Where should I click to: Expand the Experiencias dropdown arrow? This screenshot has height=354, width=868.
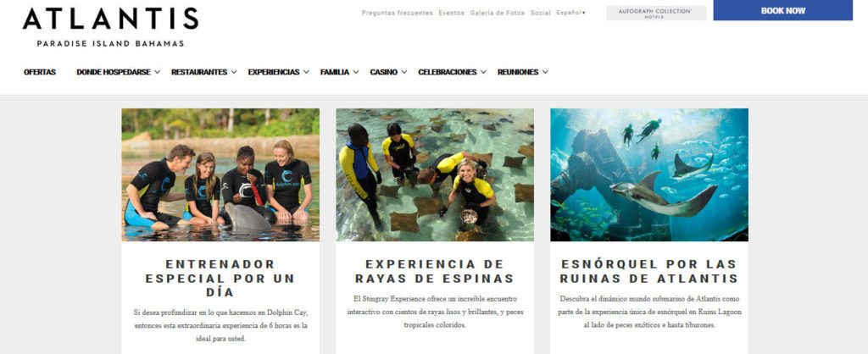pyautogui.click(x=306, y=72)
